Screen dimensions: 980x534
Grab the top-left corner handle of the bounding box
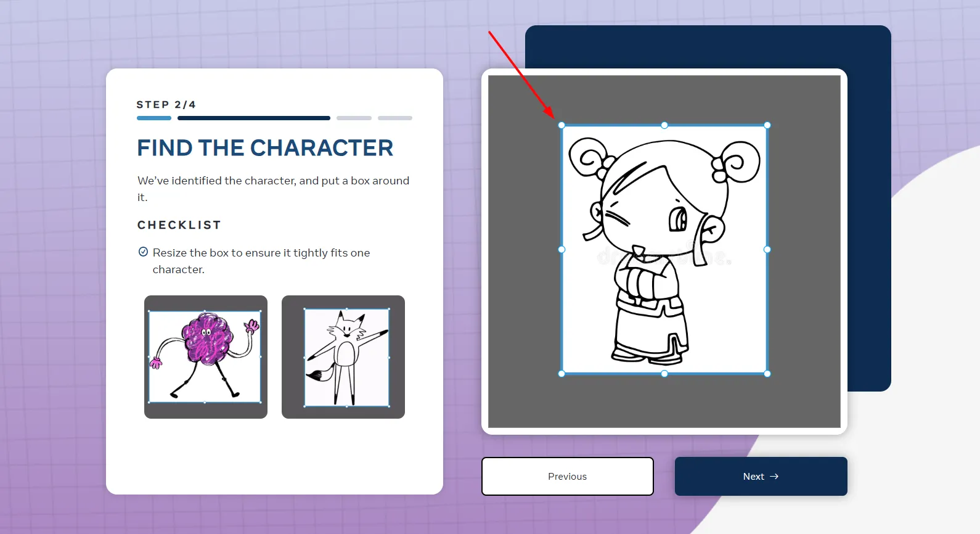coord(561,125)
